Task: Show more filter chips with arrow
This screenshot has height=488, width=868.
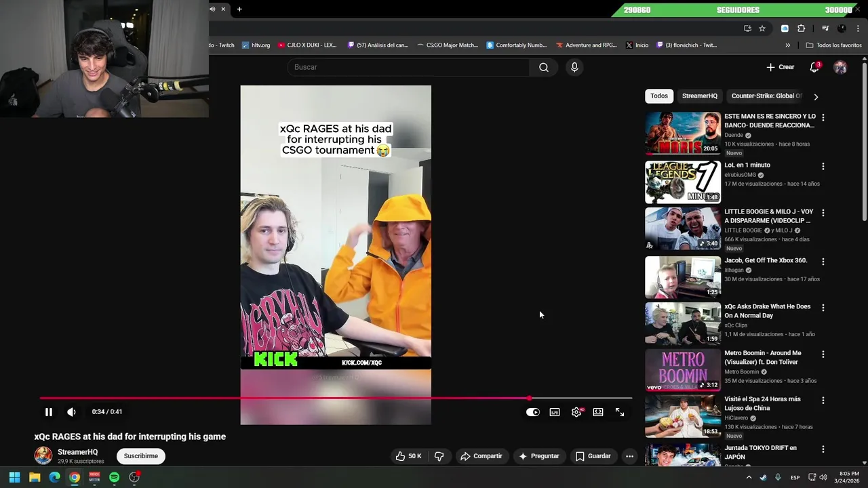Action: click(x=816, y=97)
